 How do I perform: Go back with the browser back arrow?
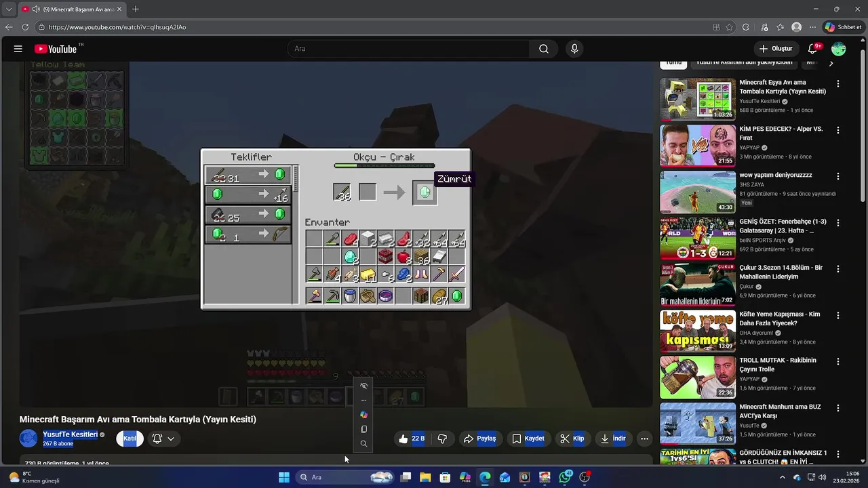click(9, 27)
